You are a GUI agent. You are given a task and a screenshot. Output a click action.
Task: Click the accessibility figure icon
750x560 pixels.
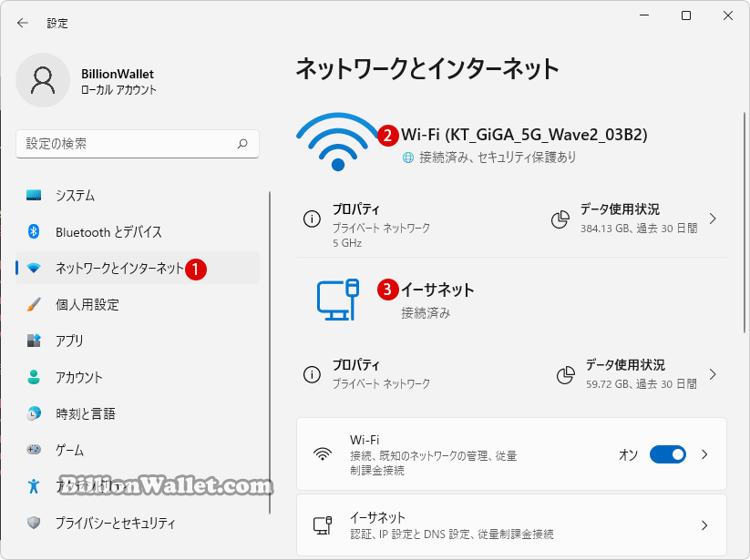34,486
